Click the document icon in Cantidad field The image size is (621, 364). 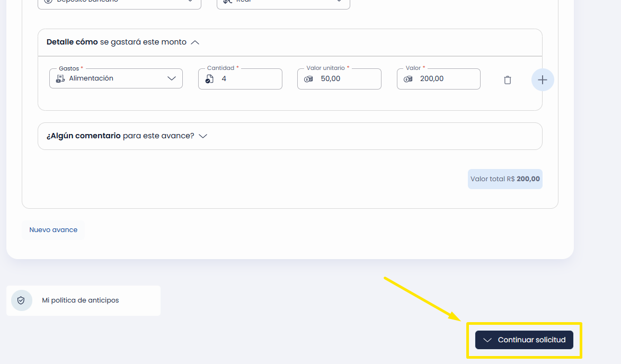coord(209,79)
